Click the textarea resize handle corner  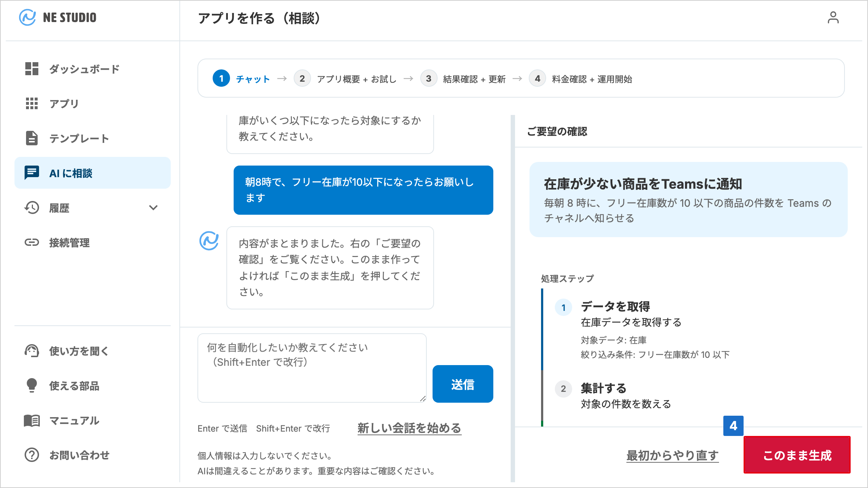(423, 398)
